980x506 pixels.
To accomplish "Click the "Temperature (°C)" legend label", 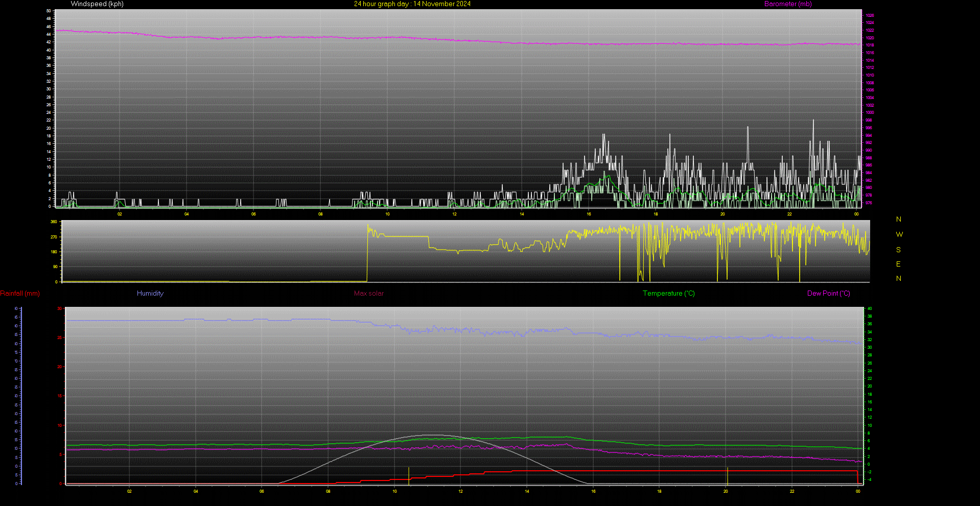I will (669, 294).
